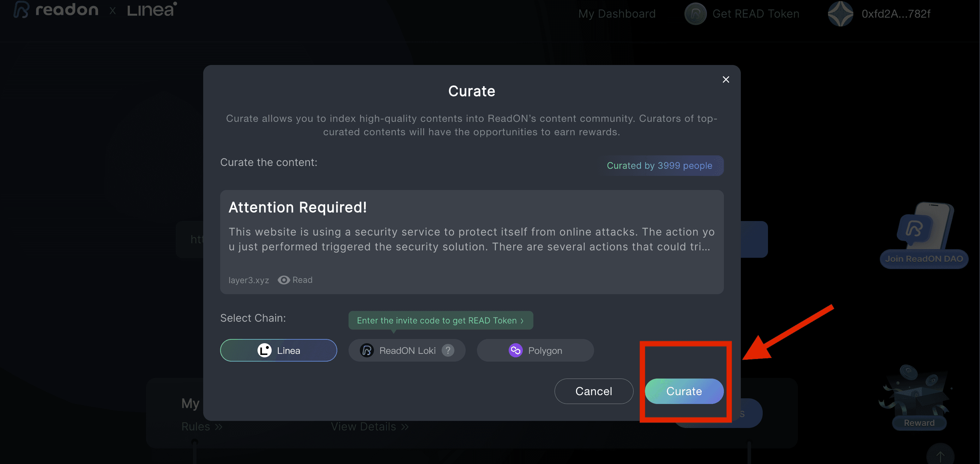This screenshot has height=464, width=980.
Task: Click the invite code chevron arrow
Action: 522,321
